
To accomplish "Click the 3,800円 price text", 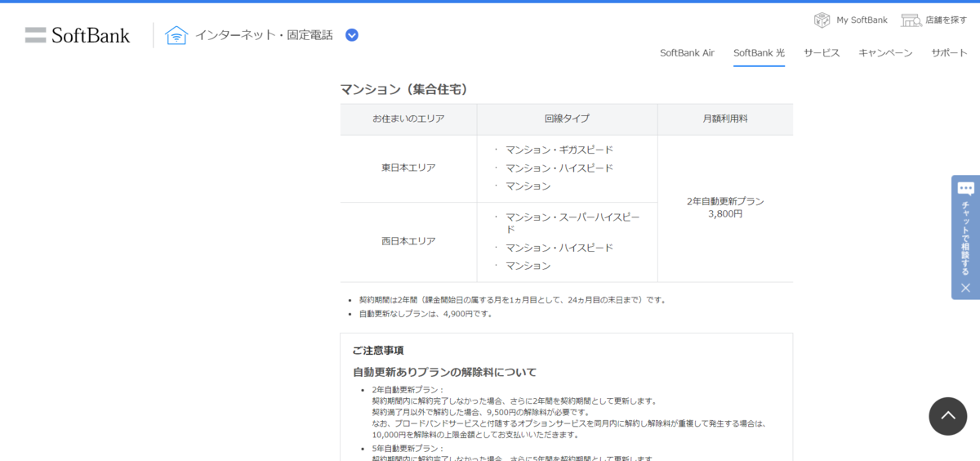I will pos(725,214).
